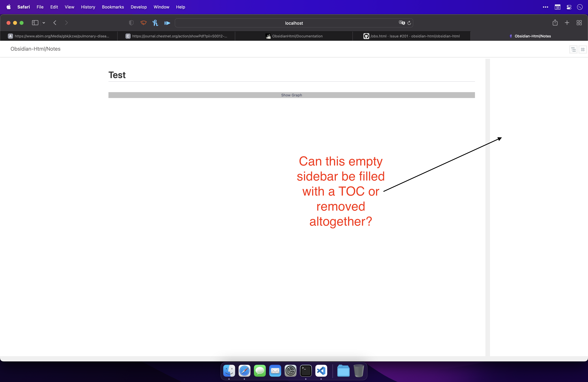Click the blue Hush extension icon
The height and width of the screenshot is (382, 588).
[x=155, y=23]
